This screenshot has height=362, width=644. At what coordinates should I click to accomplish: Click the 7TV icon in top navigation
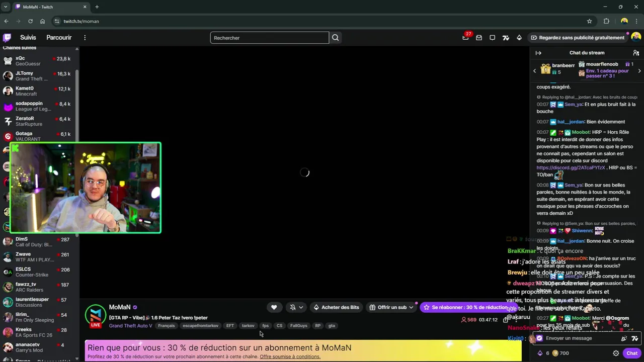506,38
